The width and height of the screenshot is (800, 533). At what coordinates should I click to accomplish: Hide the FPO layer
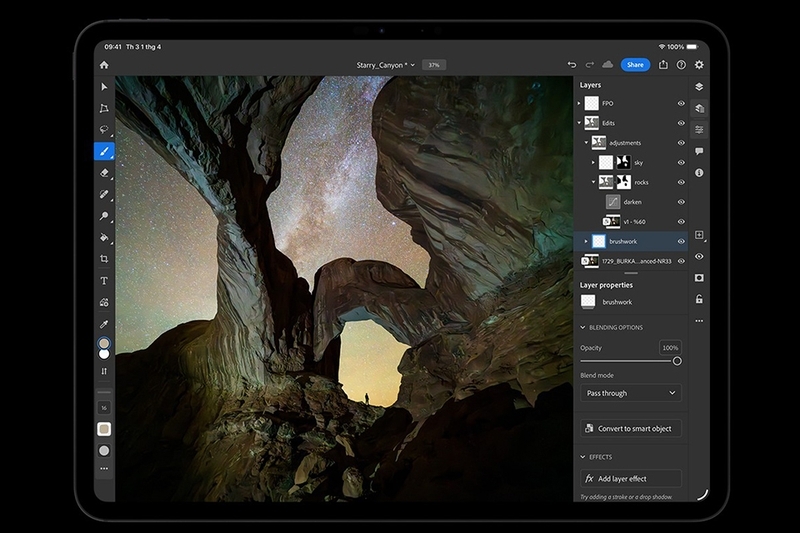pos(681,103)
